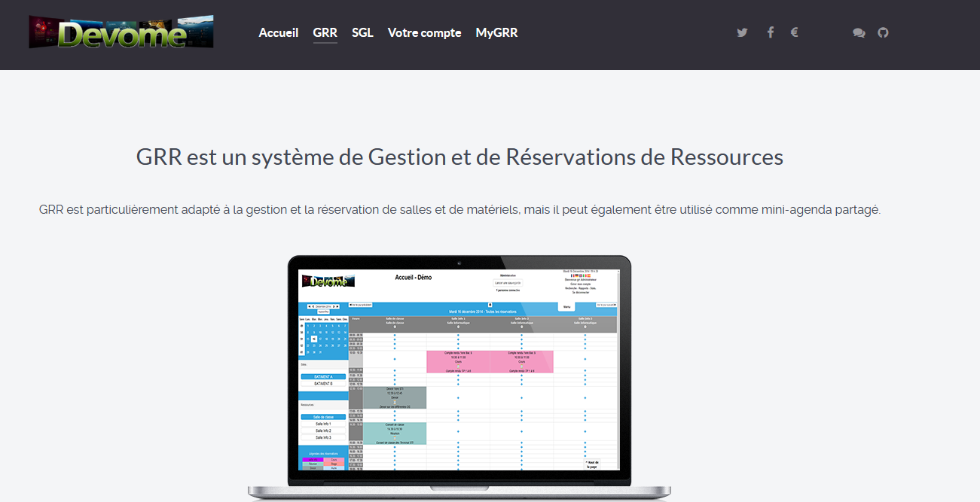Click the Facebook icon in header

pos(770,32)
